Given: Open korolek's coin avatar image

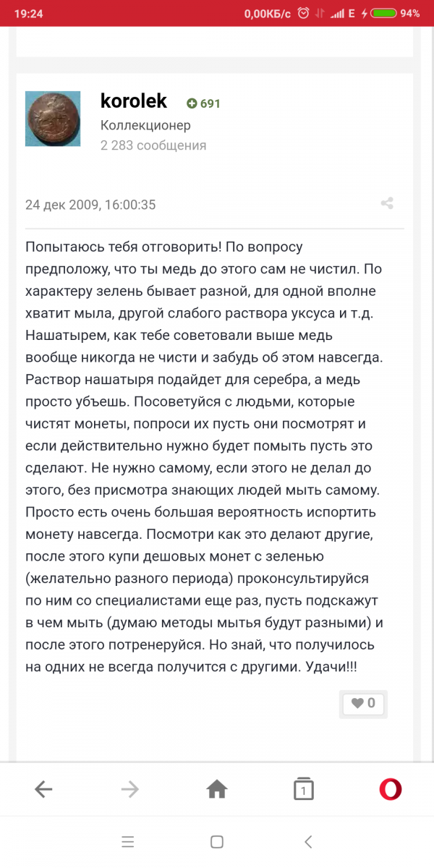Looking at the screenshot, I should click(x=53, y=119).
